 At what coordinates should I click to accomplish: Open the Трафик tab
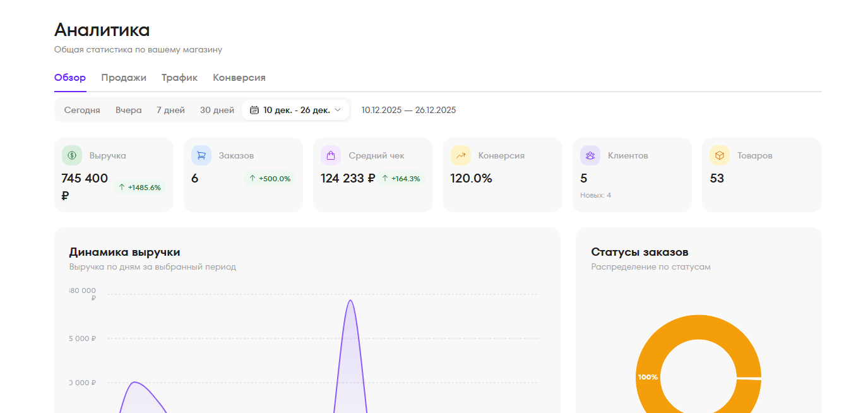[x=179, y=78]
